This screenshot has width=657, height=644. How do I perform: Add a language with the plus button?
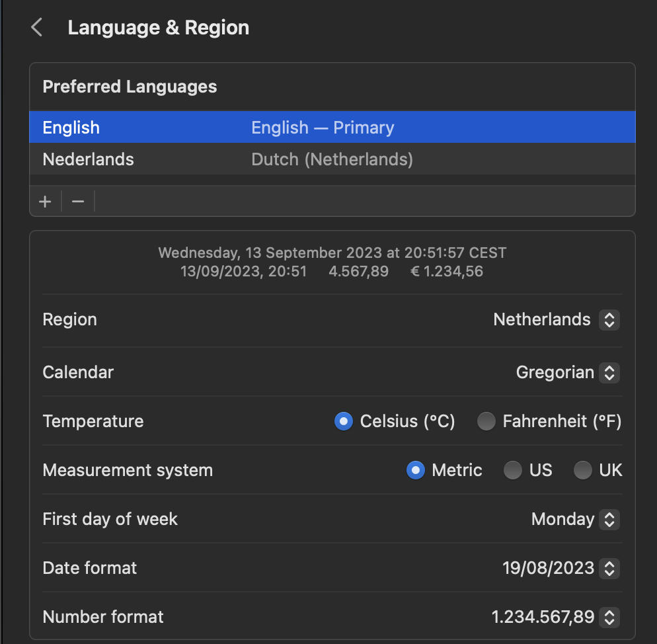[x=45, y=202]
